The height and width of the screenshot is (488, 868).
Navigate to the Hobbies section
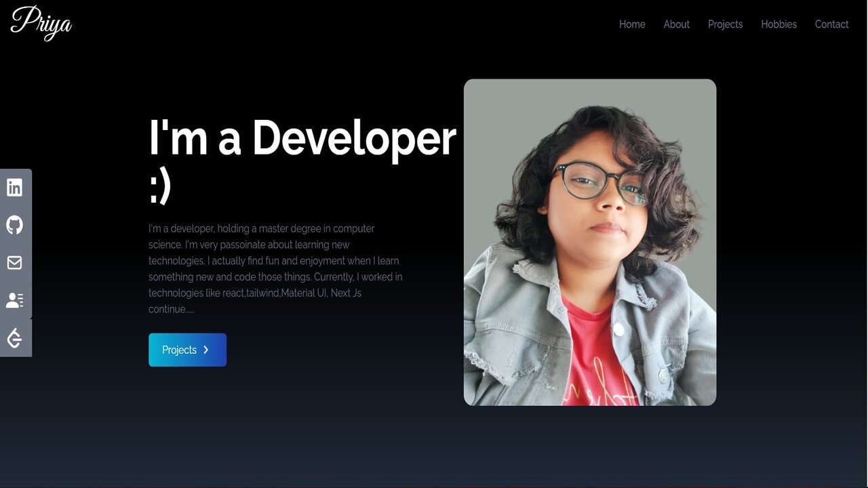click(778, 24)
